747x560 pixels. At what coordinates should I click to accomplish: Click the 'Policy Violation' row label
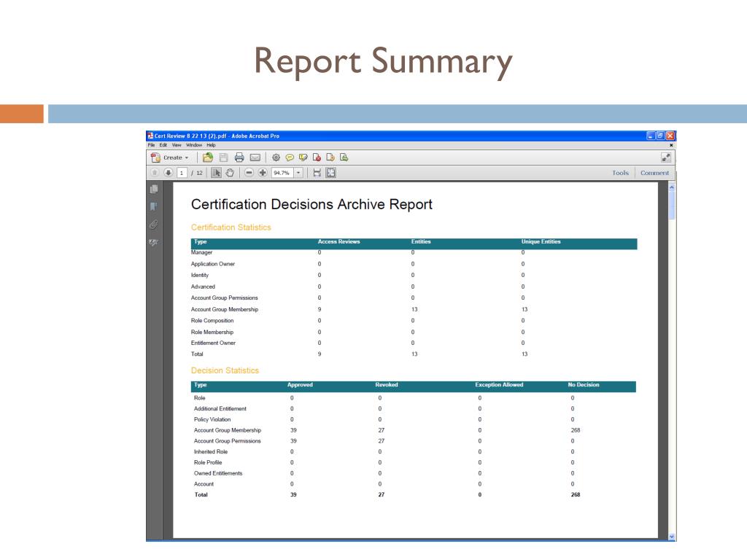[x=212, y=419]
